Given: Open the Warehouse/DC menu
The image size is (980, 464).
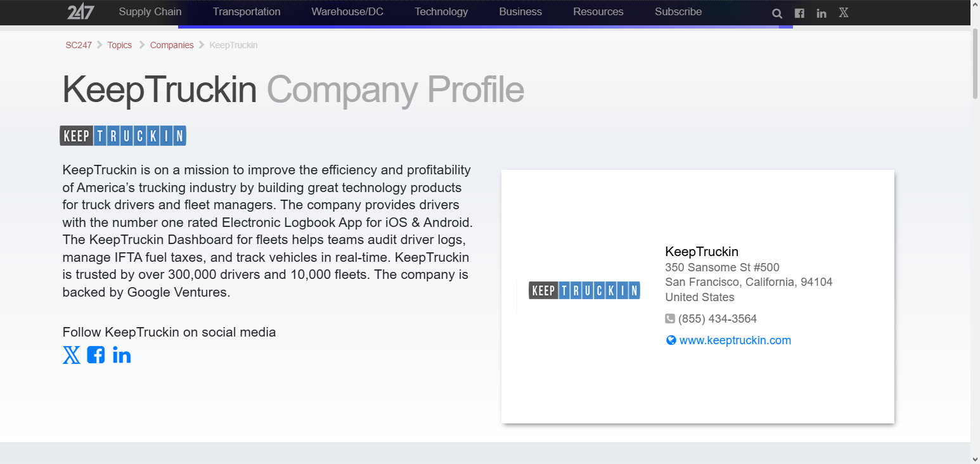Looking at the screenshot, I should [347, 12].
